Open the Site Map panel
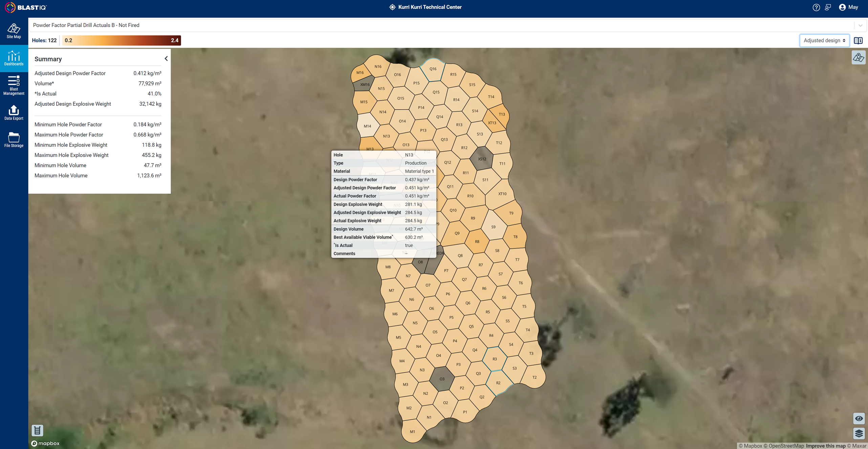The image size is (868, 449). coord(14,31)
